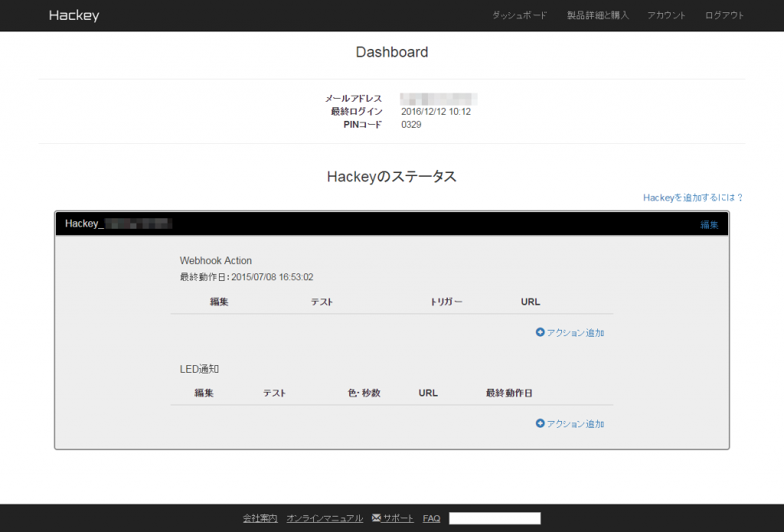Go to 製品詳細と購入 page
This screenshot has width=784, height=532.
[x=597, y=15]
